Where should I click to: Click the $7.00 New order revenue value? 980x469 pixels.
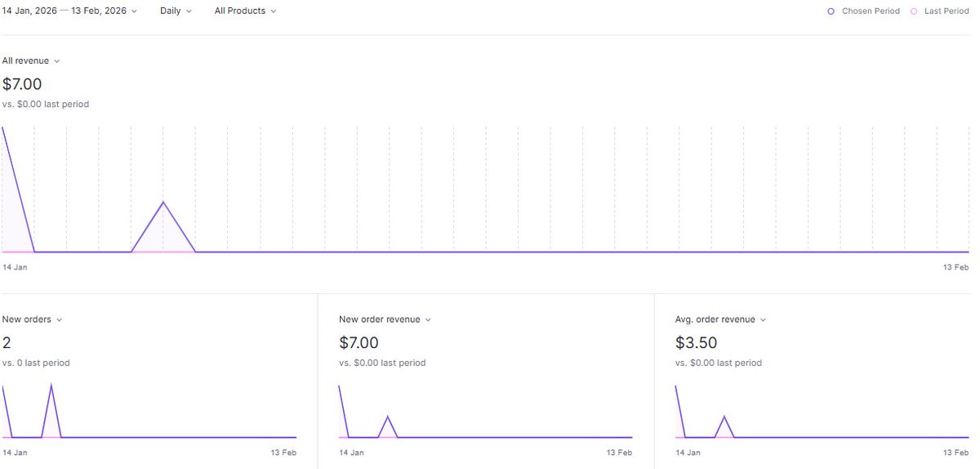click(x=359, y=342)
